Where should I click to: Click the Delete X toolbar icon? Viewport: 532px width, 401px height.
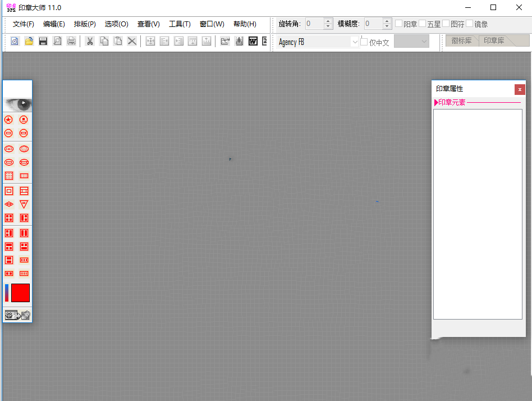(x=132, y=42)
